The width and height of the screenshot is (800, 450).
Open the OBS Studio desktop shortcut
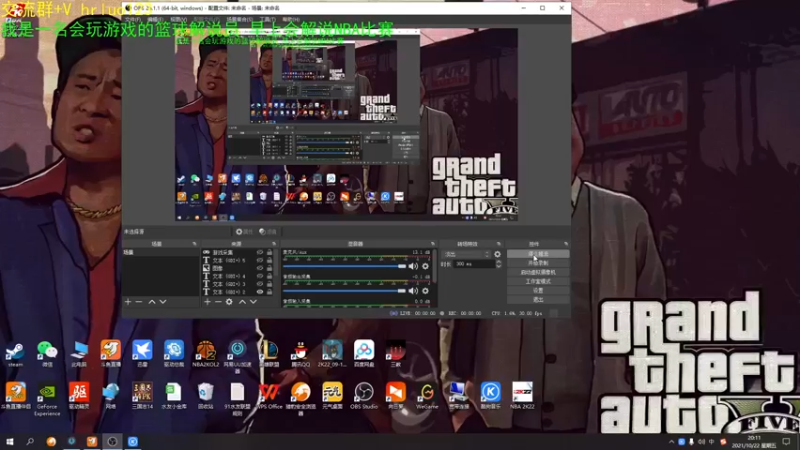click(364, 396)
